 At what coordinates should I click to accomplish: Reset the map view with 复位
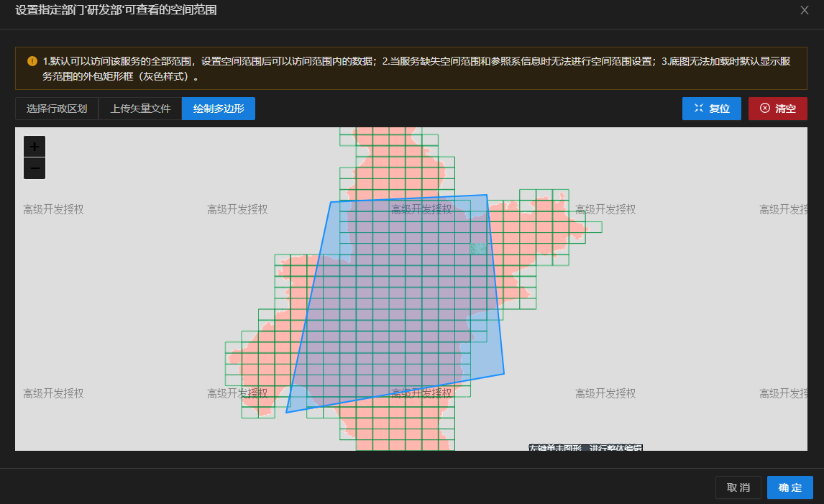(711, 109)
